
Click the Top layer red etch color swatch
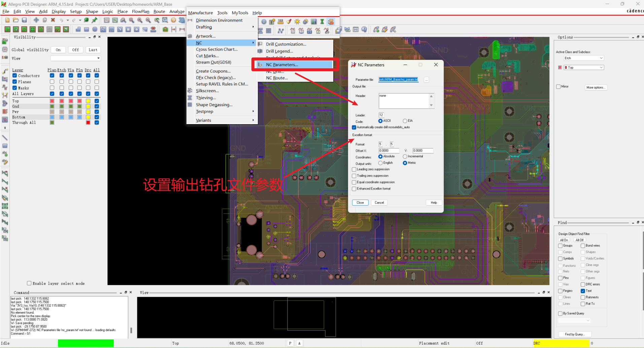point(62,101)
